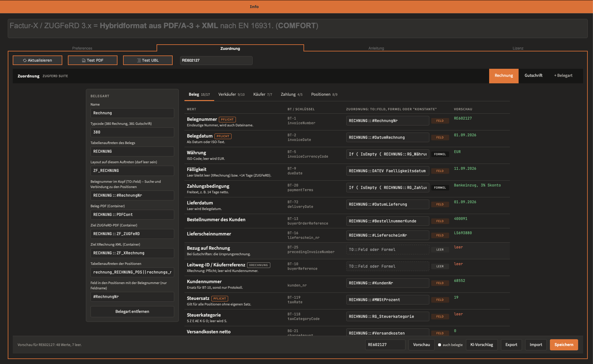Open the Verkäufer 9/10 sub-tab
This screenshot has height=364, width=593.
(231, 94)
